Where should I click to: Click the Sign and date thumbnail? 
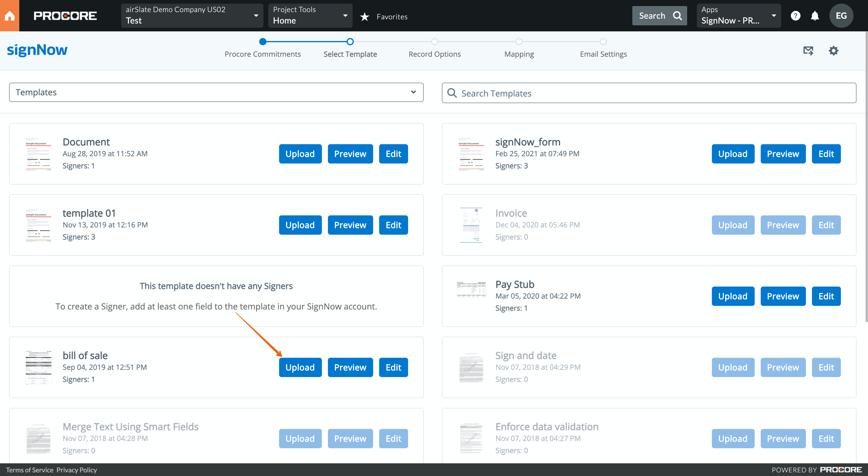pos(471,368)
